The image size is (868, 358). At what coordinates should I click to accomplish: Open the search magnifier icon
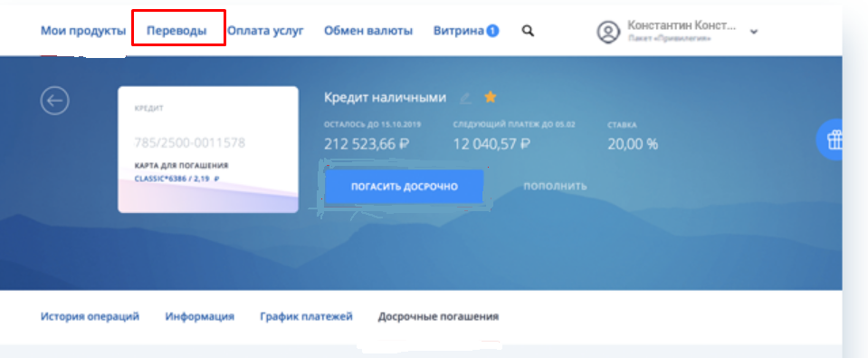click(x=528, y=31)
